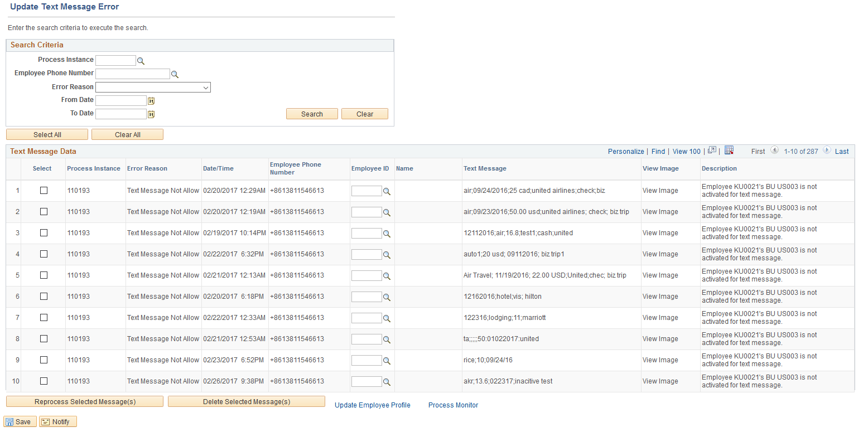Screen dimensions: 868x432
Task: Look up Employee ID in row 1
Action: [387, 191]
